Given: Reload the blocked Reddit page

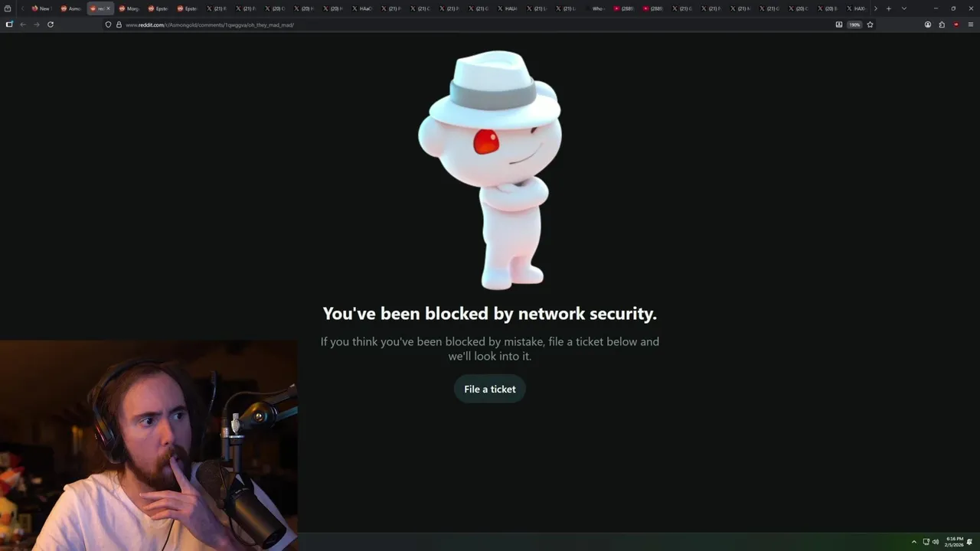Looking at the screenshot, I should [x=51, y=24].
